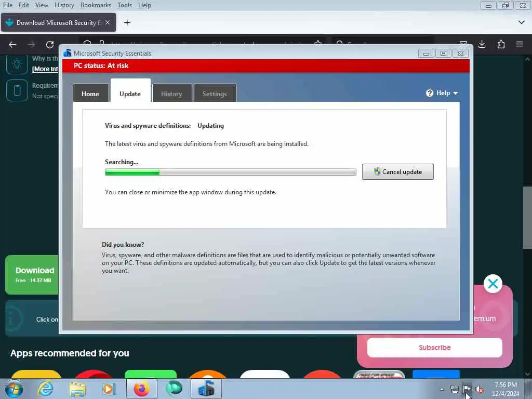Open the Firefox hamburger application menu
This screenshot has width=532, height=399.
point(520,44)
